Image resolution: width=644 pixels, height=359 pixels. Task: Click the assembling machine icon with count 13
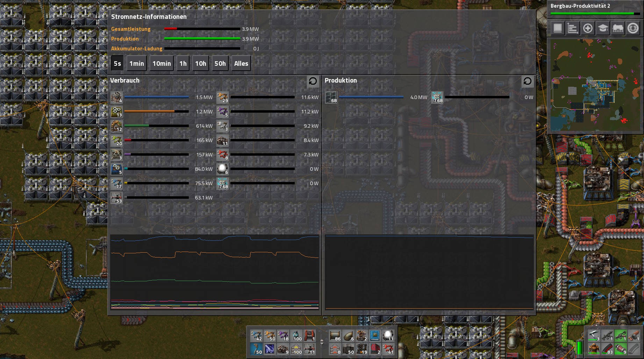[116, 112]
